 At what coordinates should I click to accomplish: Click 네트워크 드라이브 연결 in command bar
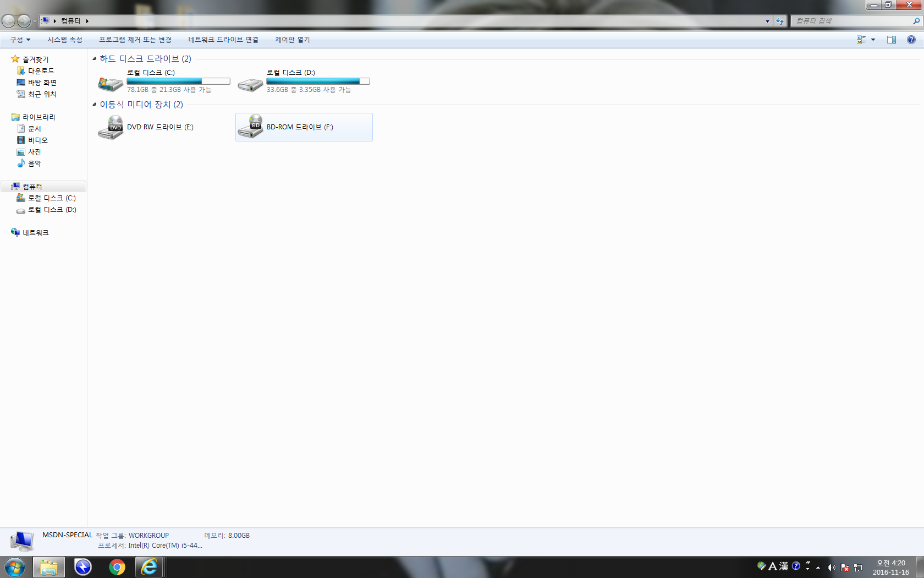click(223, 40)
